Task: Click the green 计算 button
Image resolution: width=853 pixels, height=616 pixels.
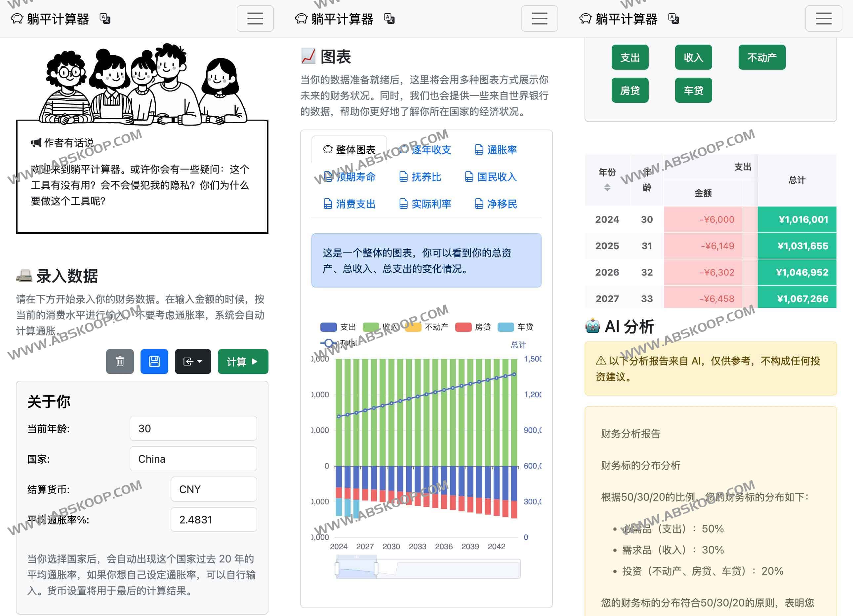Action: click(243, 362)
